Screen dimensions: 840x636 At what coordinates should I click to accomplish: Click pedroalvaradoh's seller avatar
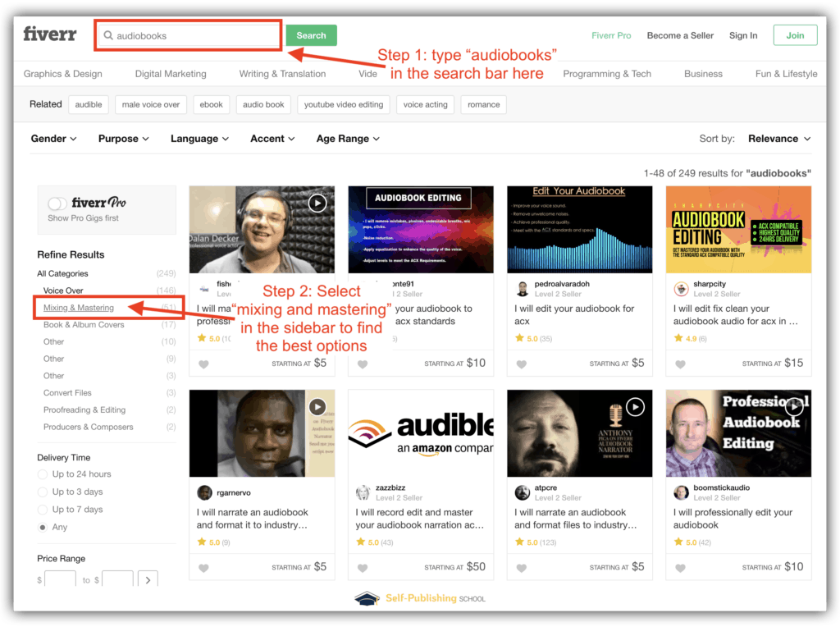523,289
